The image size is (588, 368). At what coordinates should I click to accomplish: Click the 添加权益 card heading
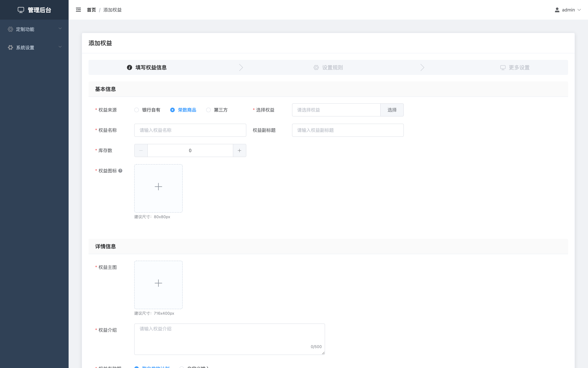tap(100, 43)
